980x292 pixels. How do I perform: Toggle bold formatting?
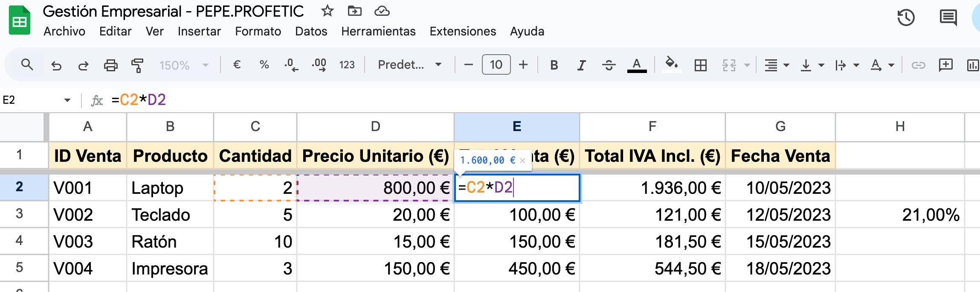point(554,65)
